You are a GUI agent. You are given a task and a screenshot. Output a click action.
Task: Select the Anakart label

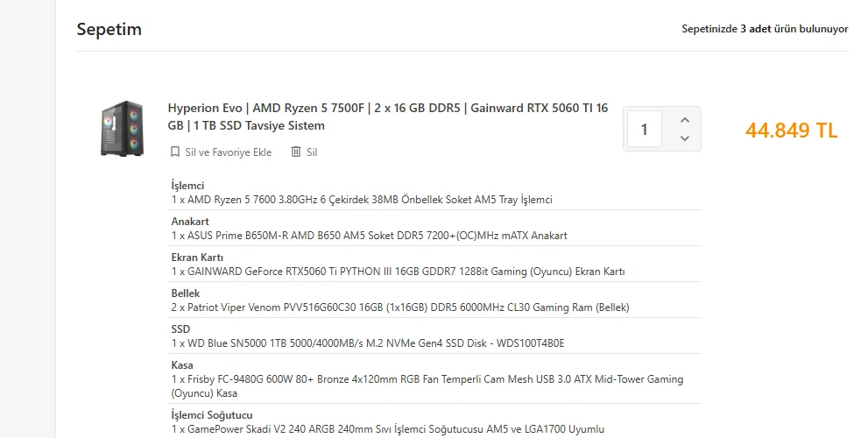click(x=190, y=222)
